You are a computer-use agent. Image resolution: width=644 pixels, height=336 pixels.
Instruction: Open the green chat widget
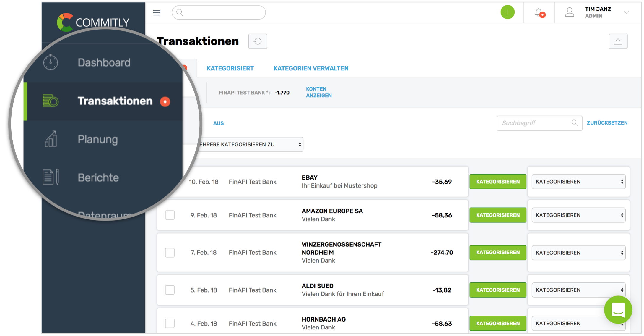pyautogui.click(x=618, y=310)
